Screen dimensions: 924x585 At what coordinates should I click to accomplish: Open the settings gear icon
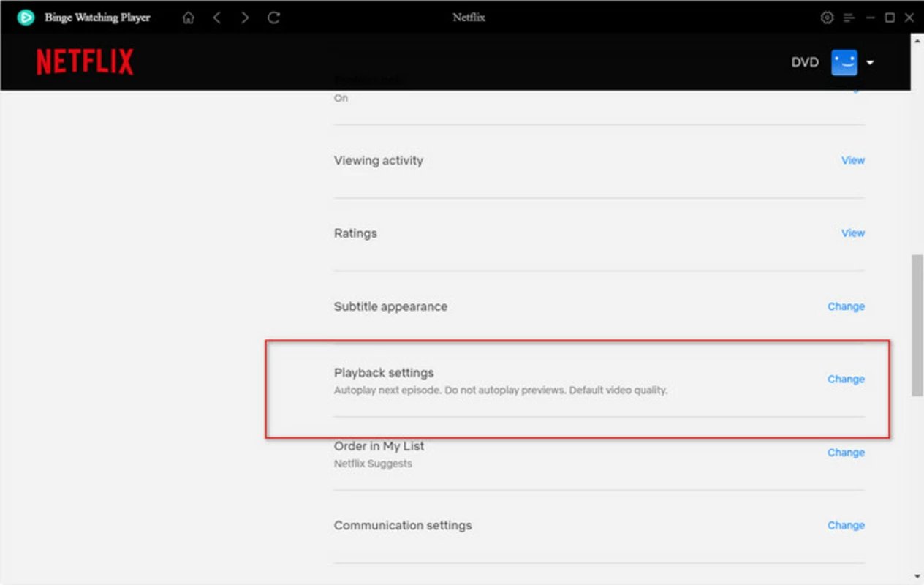point(827,18)
